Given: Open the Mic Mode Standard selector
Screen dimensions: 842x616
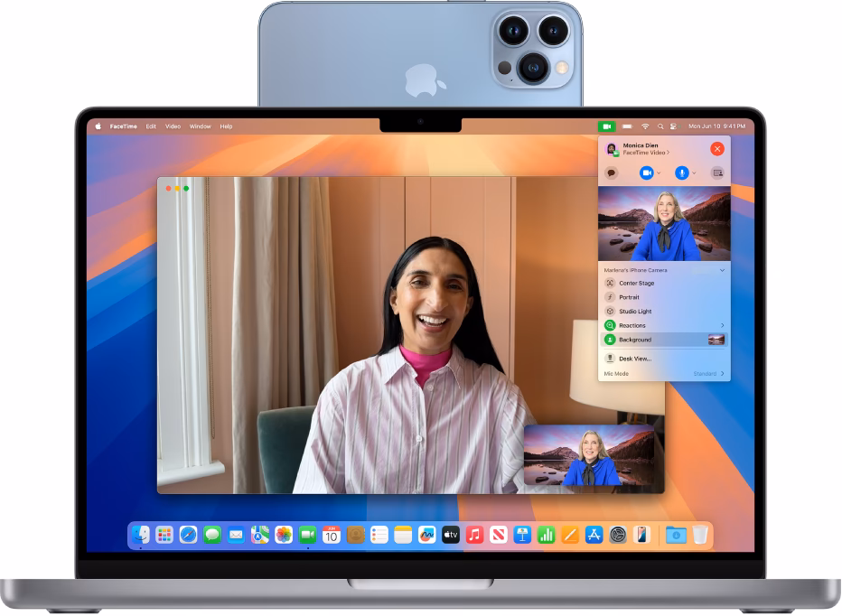Looking at the screenshot, I should pyautogui.click(x=708, y=373).
